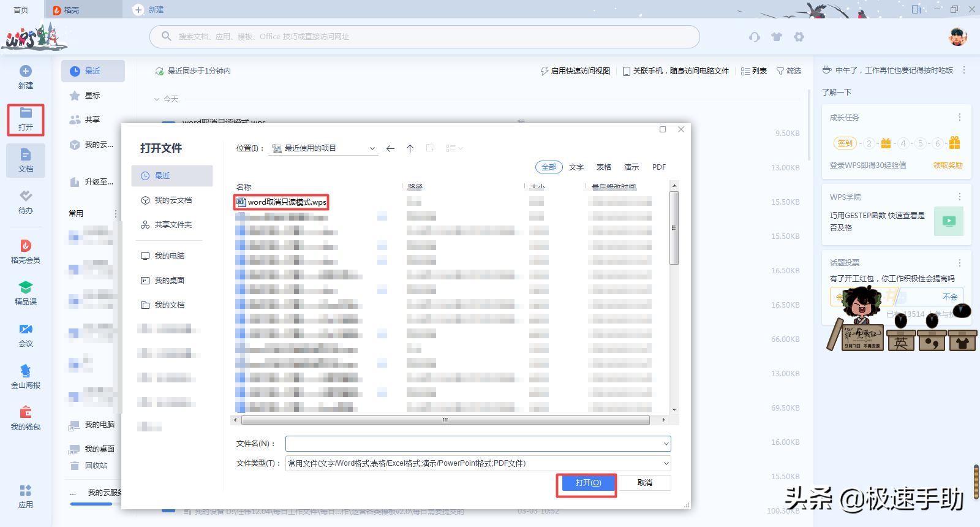Open the 待办 to-do icon
The width and height of the screenshot is (980, 527).
click(26, 196)
